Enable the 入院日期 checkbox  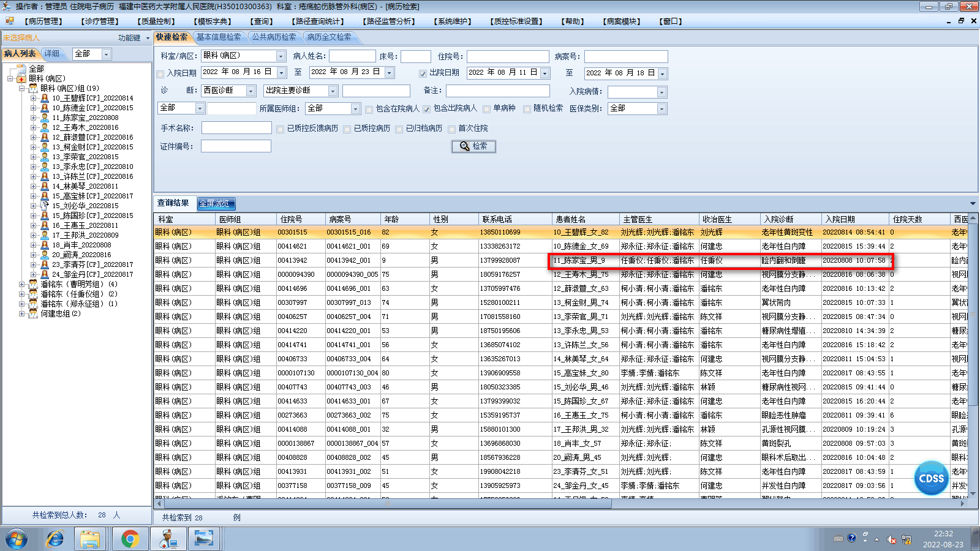pyautogui.click(x=160, y=74)
